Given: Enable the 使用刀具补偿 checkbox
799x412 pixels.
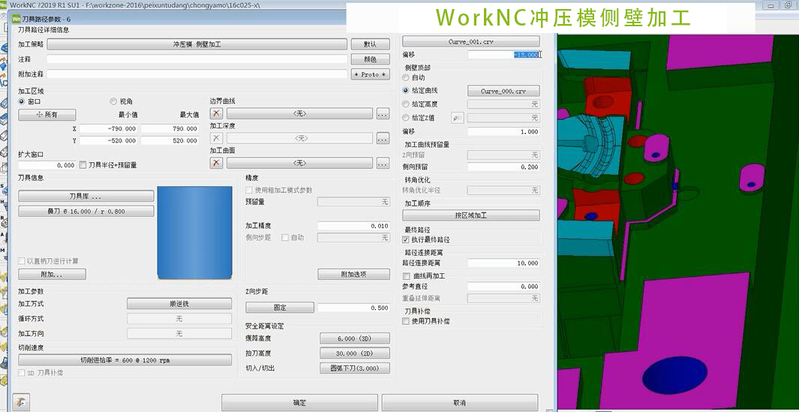Looking at the screenshot, I should [406, 321].
